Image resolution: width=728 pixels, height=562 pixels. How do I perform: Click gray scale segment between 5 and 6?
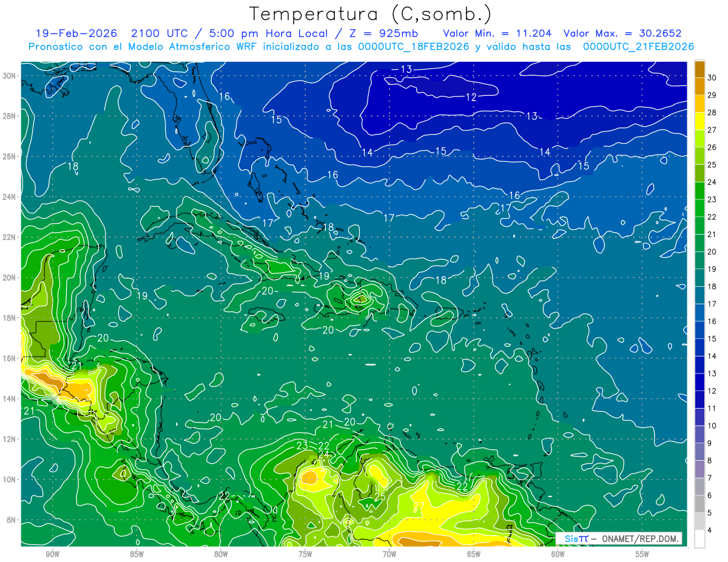click(699, 504)
